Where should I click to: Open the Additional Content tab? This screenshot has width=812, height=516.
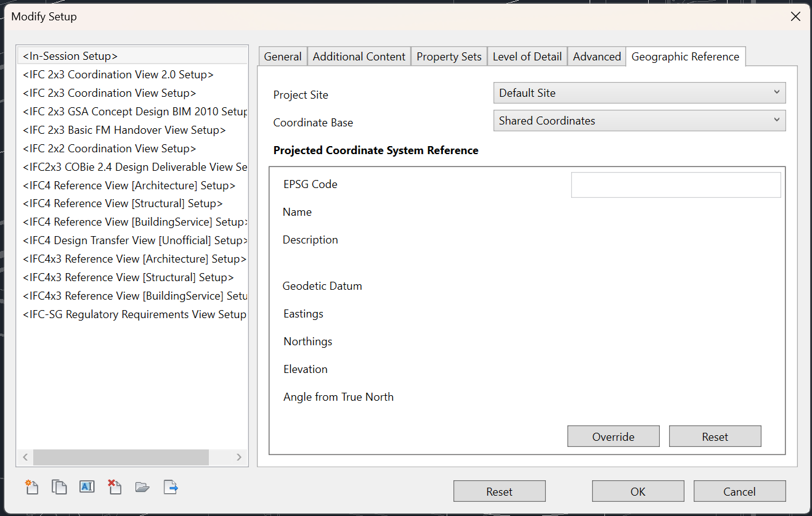tap(359, 57)
